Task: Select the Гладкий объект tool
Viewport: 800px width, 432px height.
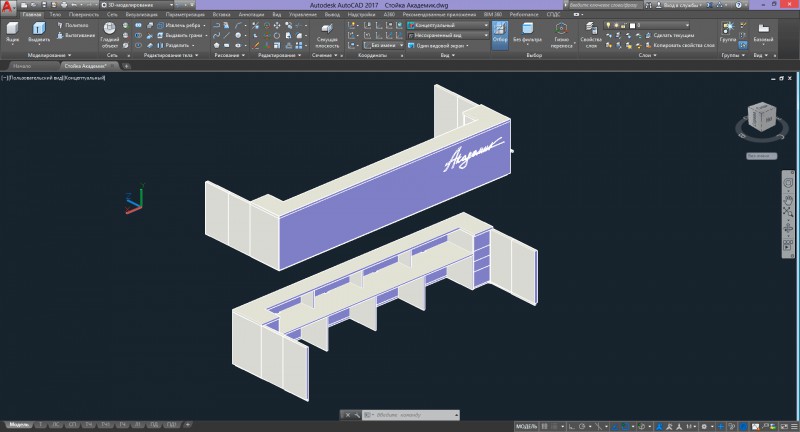Action: (110, 33)
